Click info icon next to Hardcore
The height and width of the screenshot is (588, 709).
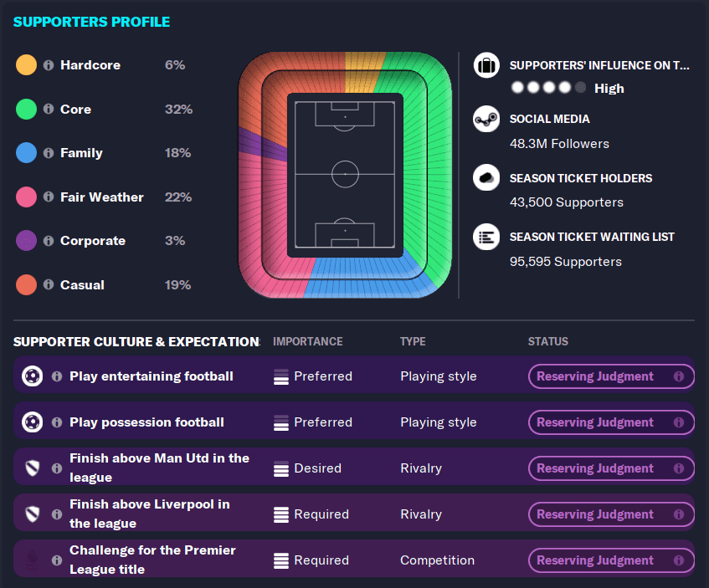[49, 65]
